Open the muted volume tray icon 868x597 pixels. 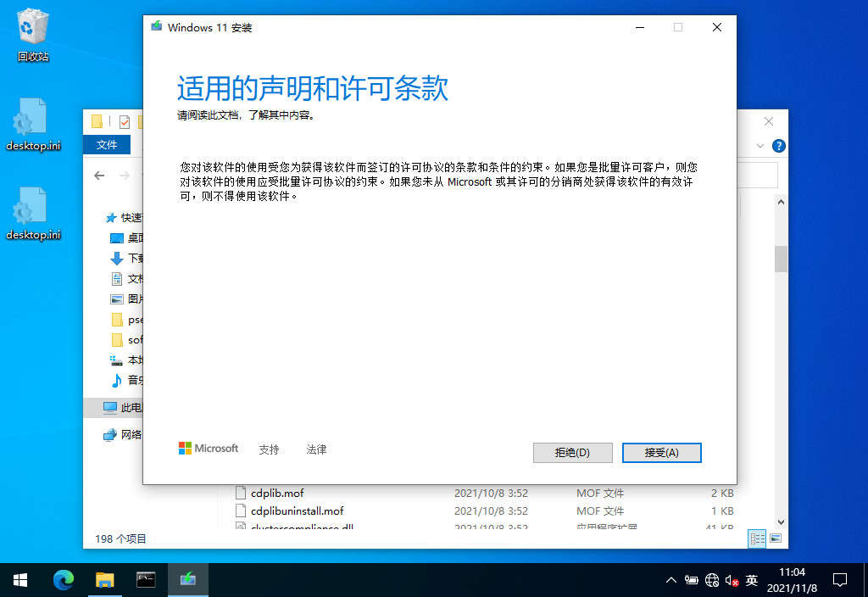pyautogui.click(x=732, y=580)
